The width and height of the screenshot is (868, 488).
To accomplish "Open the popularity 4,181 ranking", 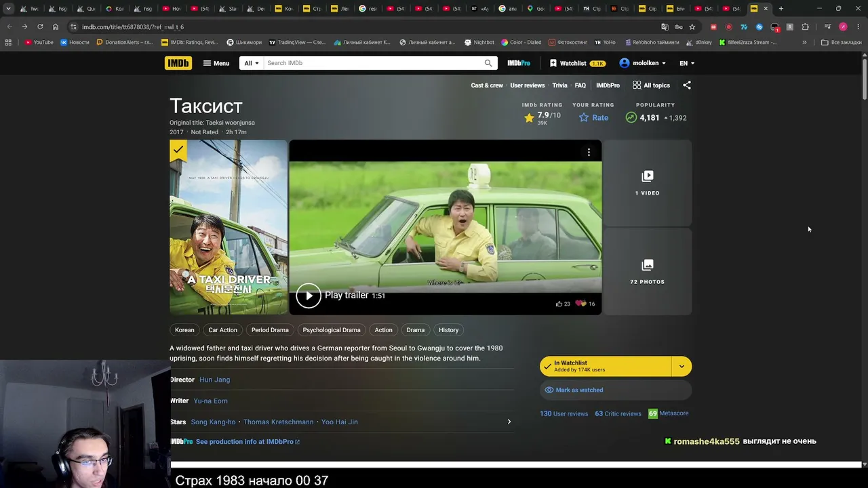I will pyautogui.click(x=655, y=117).
